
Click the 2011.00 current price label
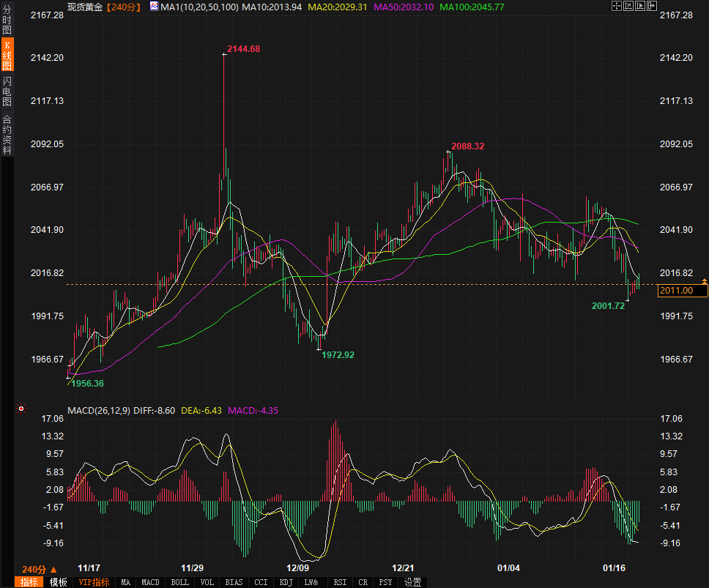(x=683, y=291)
